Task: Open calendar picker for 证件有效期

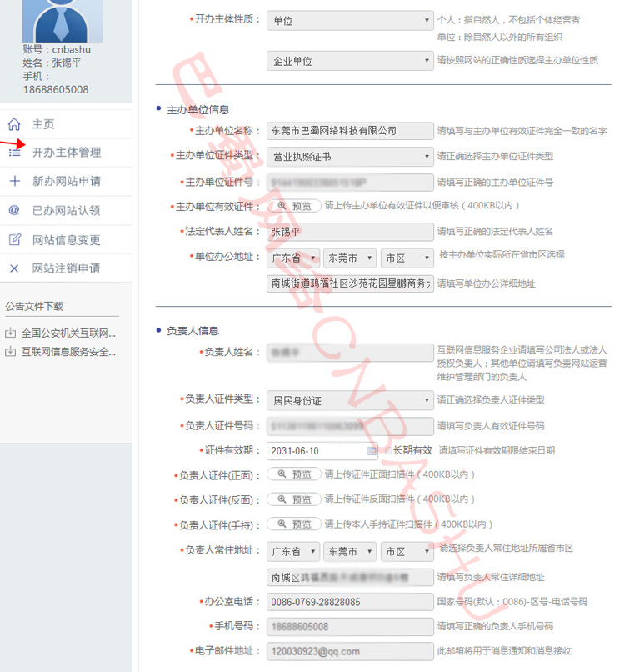Action: point(372,451)
